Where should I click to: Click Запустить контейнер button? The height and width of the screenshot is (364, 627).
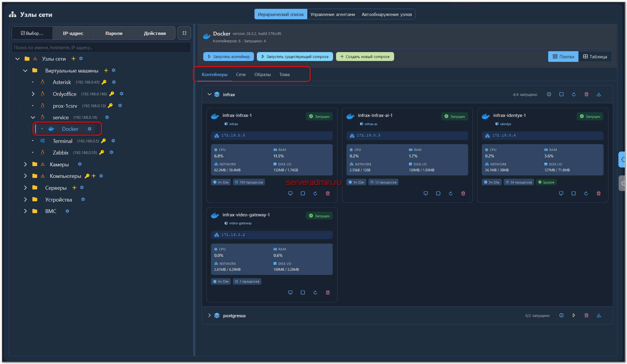[x=228, y=57]
